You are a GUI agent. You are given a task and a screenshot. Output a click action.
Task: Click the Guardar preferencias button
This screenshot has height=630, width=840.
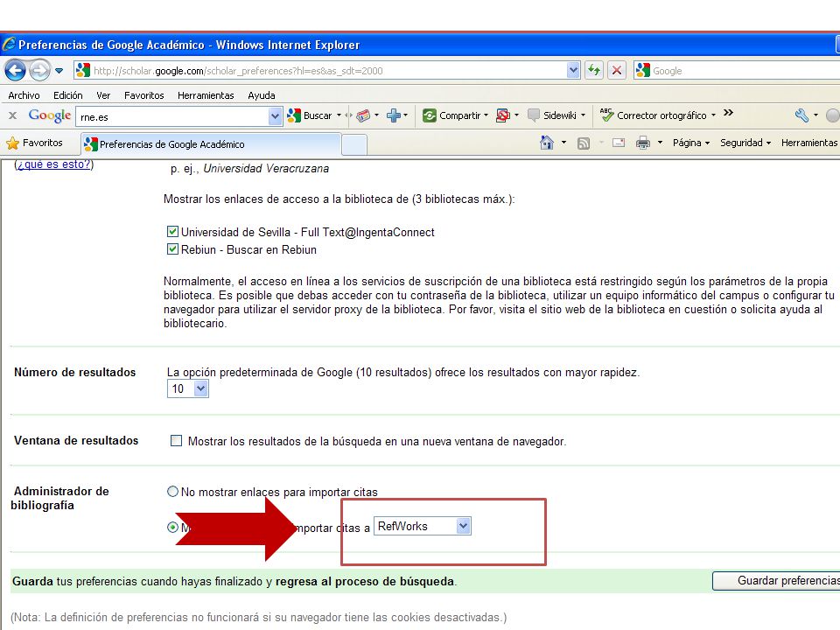[777, 581]
